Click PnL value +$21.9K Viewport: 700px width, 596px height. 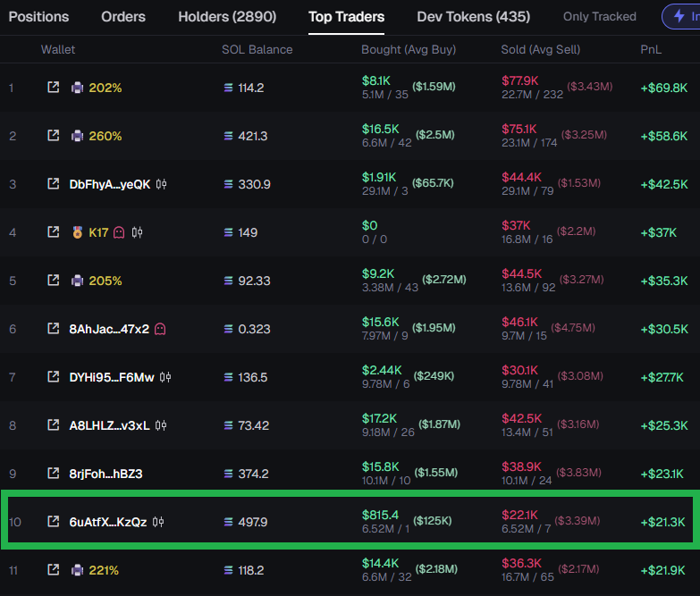coord(662,570)
